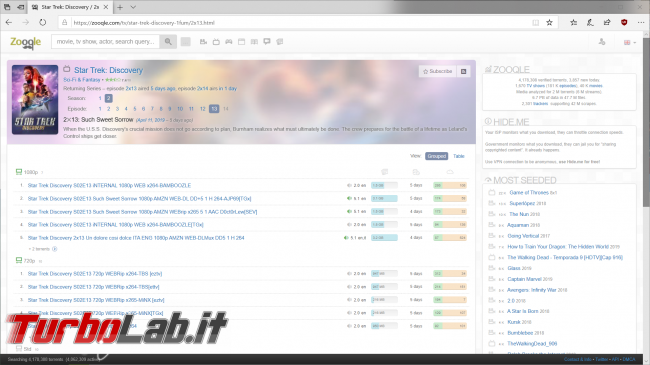The height and width of the screenshot is (365, 650).
Task: Click the show set-aside tabs icon
Action: [20, 7]
